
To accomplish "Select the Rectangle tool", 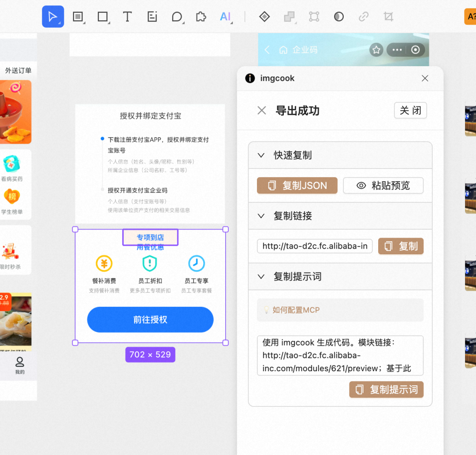I will [102, 17].
